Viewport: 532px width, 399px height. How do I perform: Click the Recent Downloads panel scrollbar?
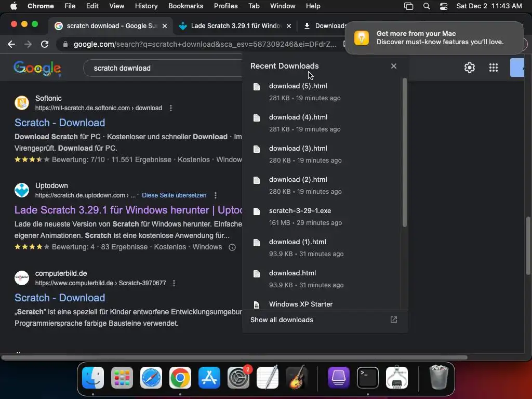coord(404,153)
